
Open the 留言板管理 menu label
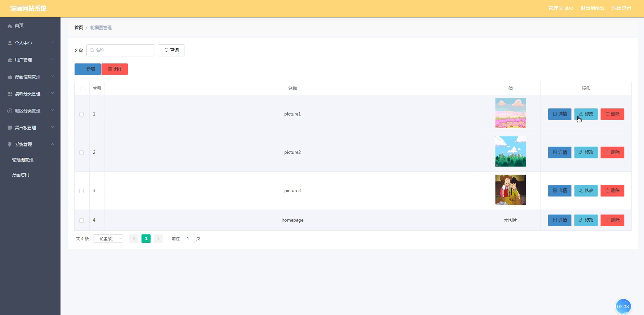click(x=25, y=128)
